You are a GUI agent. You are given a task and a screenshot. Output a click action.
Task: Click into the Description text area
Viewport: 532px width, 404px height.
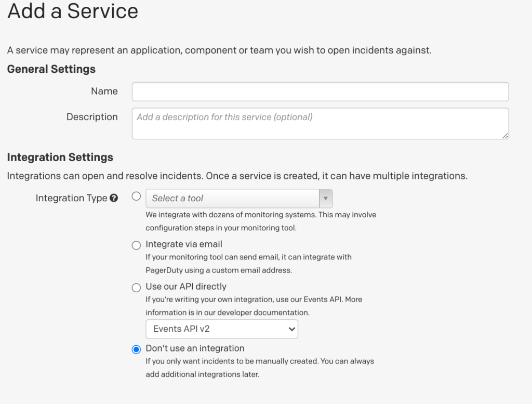click(x=320, y=123)
